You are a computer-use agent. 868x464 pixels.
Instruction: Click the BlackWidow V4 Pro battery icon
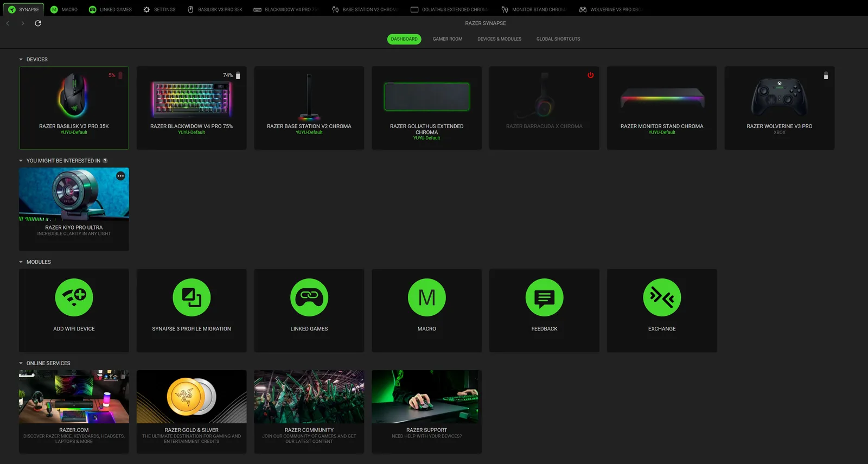(238, 75)
